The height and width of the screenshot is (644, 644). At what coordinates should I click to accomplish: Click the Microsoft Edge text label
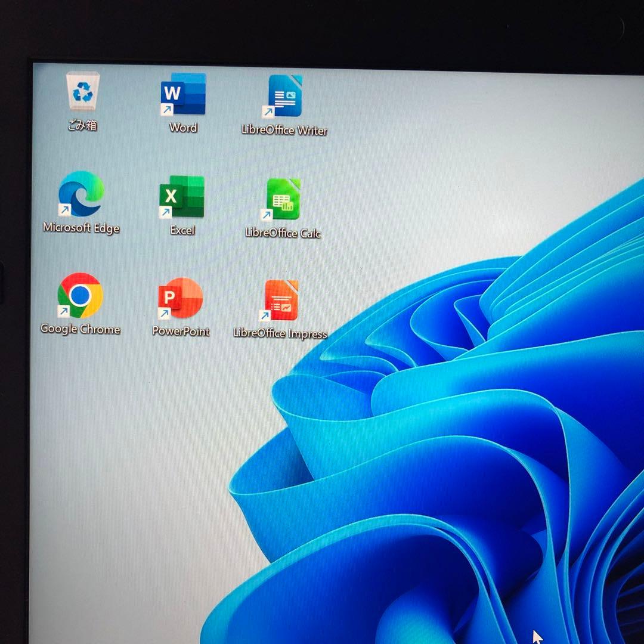tap(81, 228)
